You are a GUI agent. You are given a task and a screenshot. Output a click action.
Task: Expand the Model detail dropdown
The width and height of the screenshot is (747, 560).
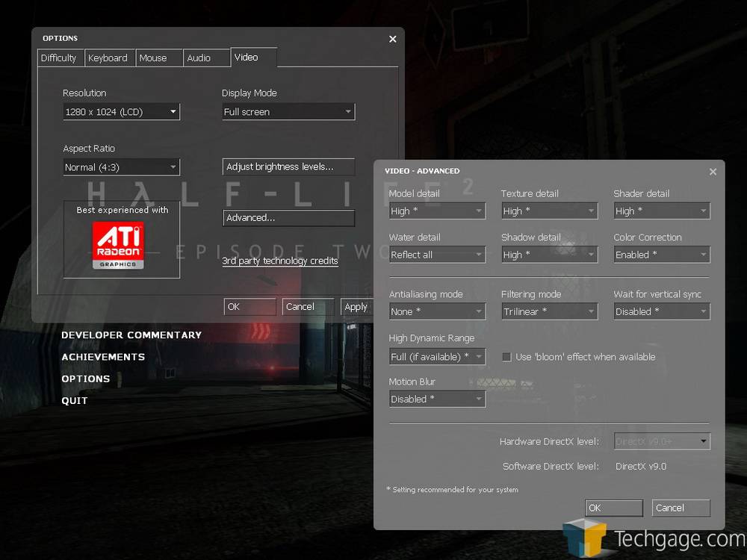437,211
